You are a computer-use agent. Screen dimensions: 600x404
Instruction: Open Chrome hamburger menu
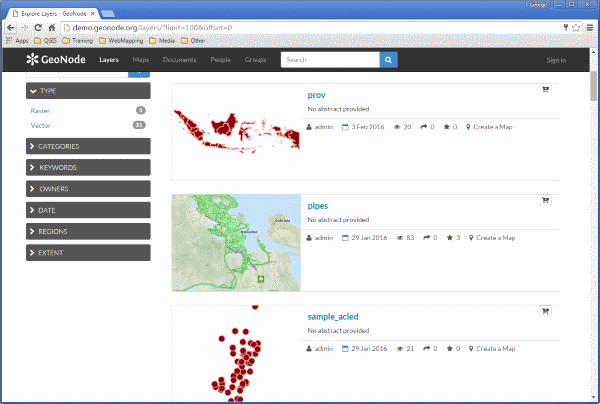point(590,28)
